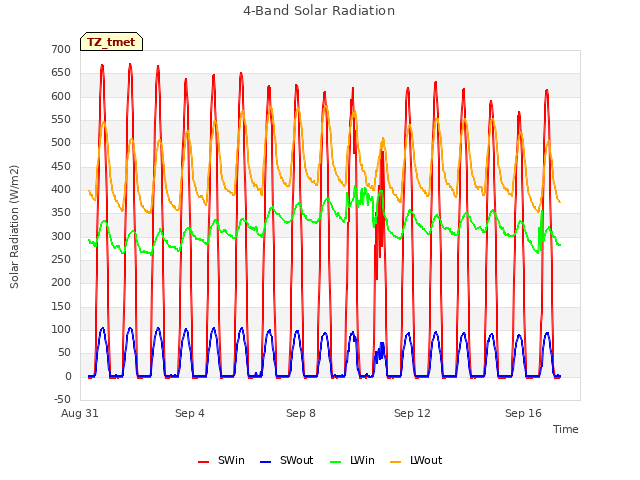640x480 pixels.
Task: Click the Sep 8 x-axis tick label
Action: click(x=301, y=413)
